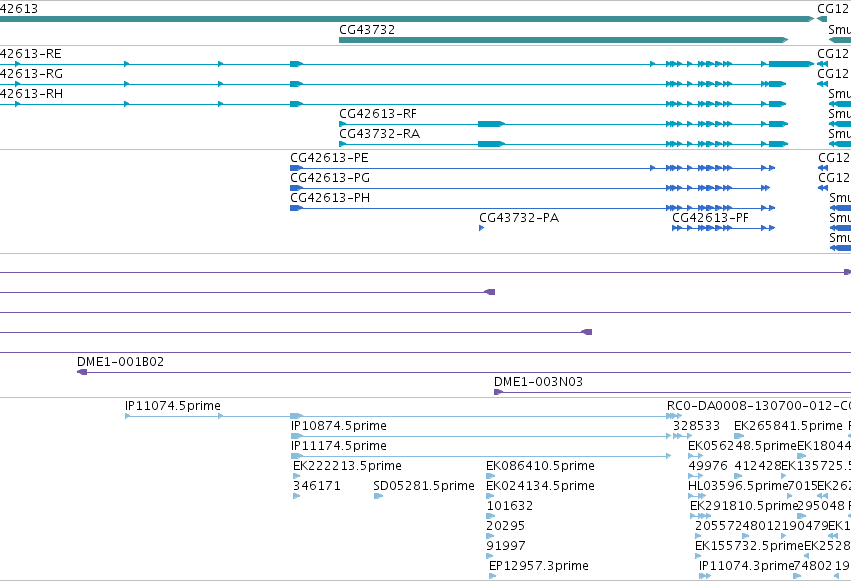This screenshot has width=851, height=581.
Task: Select the 205572 EST label
Action: tap(719, 526)
